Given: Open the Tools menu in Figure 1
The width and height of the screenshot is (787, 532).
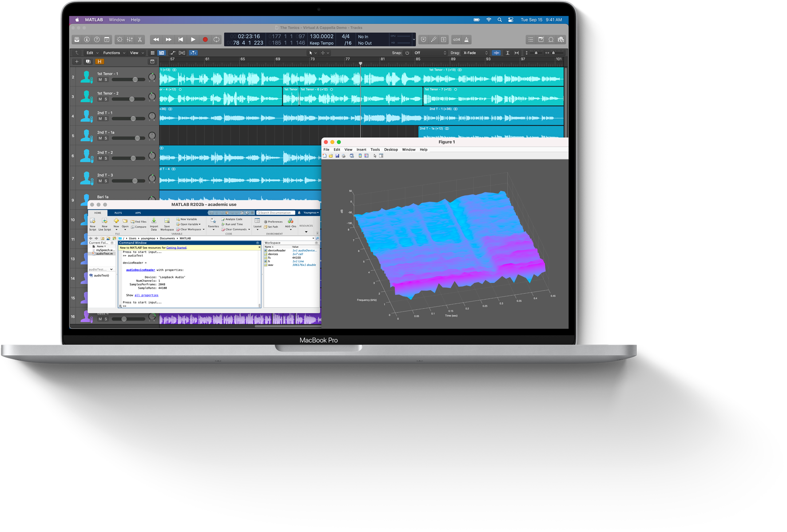Looking at the screenshot, I should 375,150.
